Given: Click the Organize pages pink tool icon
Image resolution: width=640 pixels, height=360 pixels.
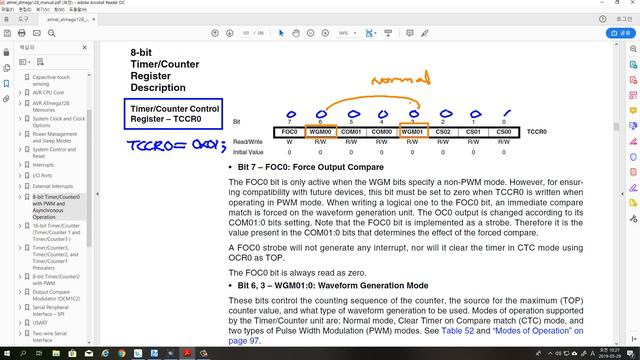Looking at the screenshot, I should pyautogui.click(x=633, y=96).
